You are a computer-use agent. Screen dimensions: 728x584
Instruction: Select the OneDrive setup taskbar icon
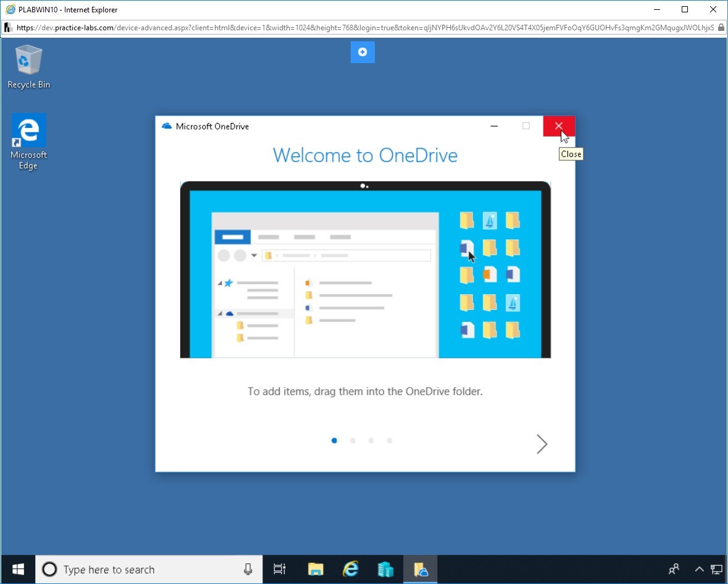420,569
